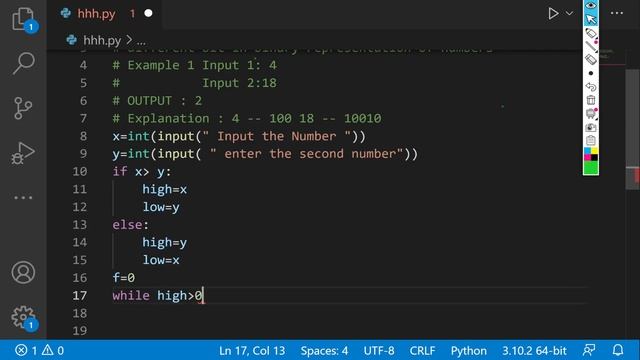Click the "else:" keyword on line 13

pyautogui.click(x=131, y=225)
